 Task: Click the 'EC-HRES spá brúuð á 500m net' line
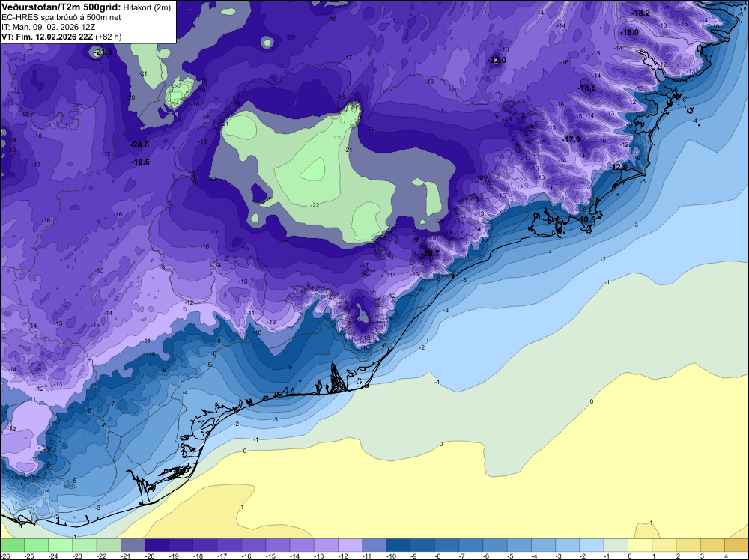tap(61, 17)
